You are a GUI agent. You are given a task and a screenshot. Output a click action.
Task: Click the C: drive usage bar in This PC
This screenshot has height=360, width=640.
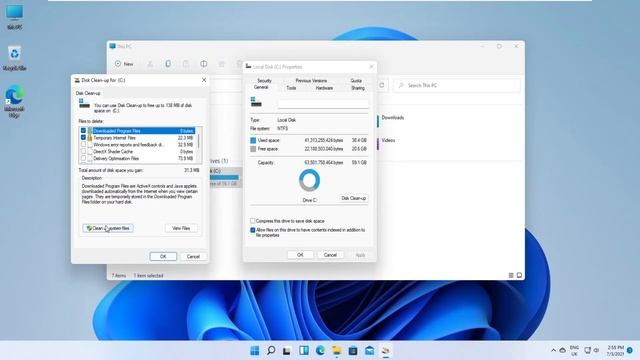224,177
